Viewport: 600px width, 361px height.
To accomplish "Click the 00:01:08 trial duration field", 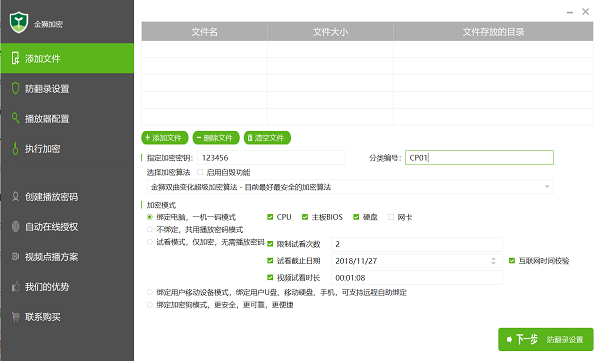I will click(x=417, y=278).
